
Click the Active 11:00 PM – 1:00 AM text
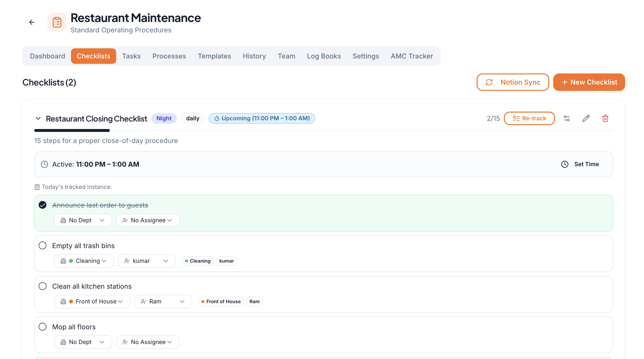(x=96, y=164)
